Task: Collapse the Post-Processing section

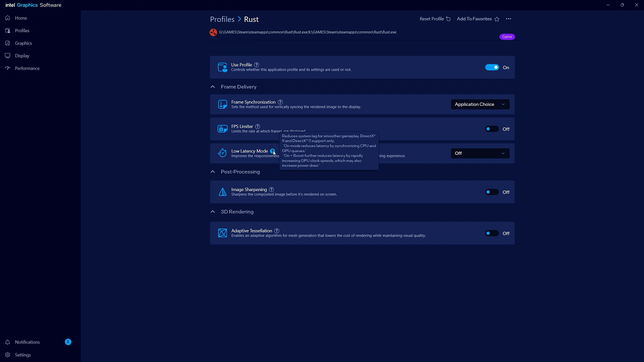Action: (213, 172)
